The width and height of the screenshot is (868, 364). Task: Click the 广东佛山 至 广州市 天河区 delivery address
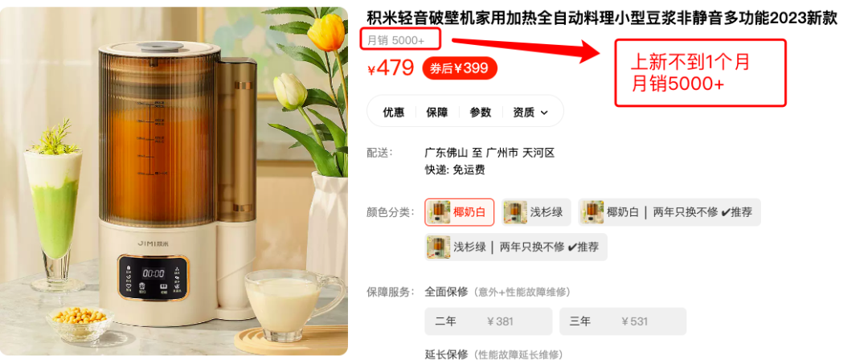[489, 153]
